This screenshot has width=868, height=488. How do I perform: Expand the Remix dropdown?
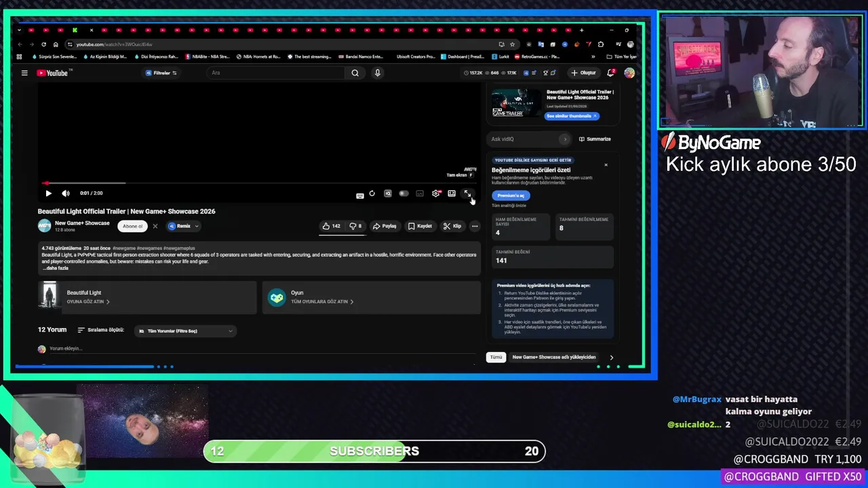(x=183, y=226)
